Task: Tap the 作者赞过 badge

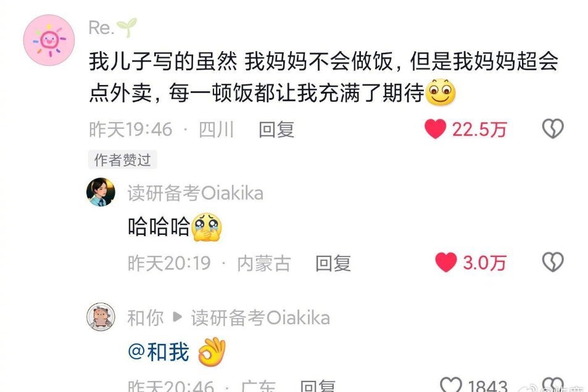Action: click(123, 160)
